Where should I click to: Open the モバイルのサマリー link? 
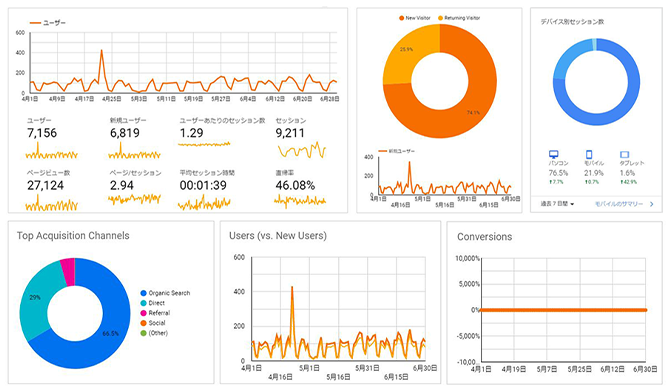(x=619, y=204)
